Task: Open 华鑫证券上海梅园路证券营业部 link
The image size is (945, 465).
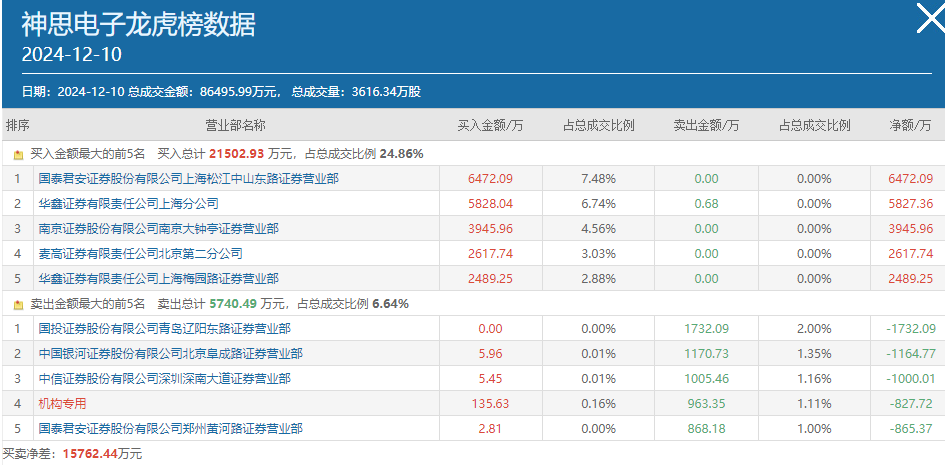Action: (x=159, y=279)
